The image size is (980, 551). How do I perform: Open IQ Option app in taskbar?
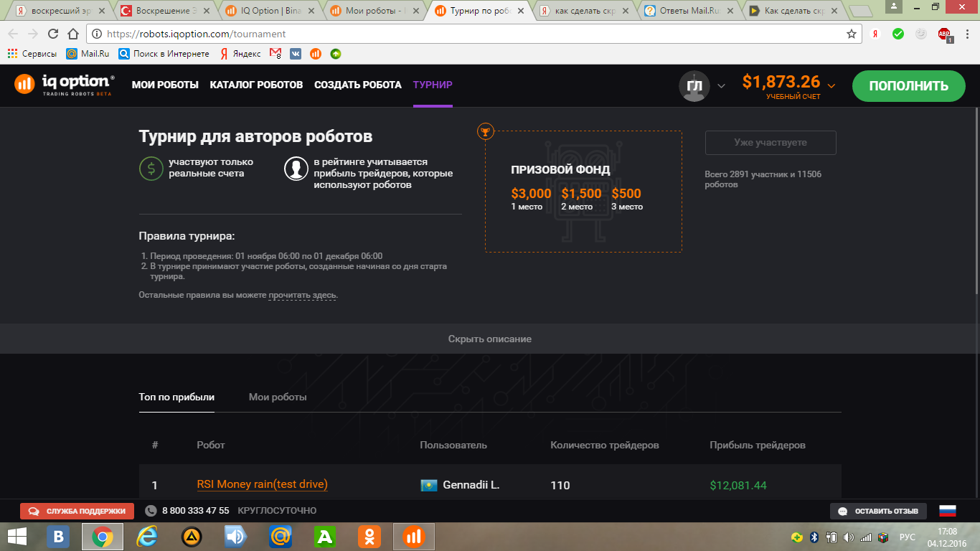[414, 537]
